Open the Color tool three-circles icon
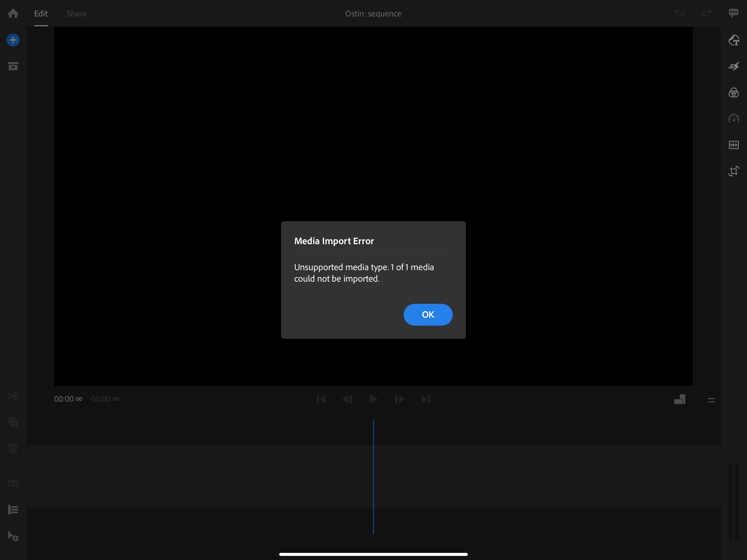This screenshot has height=560, width=747. (x=734, y=92)
